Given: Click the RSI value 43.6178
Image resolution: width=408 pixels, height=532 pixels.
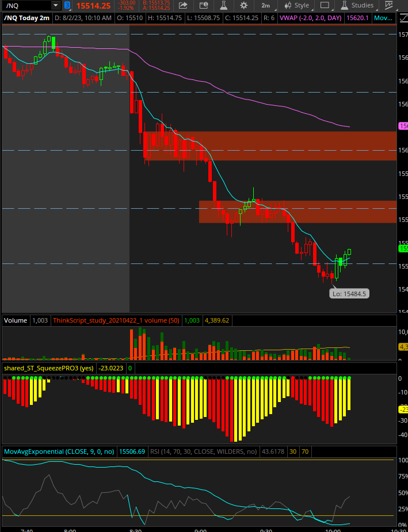Looking at the screenshot, I should (x=272, y=451).
